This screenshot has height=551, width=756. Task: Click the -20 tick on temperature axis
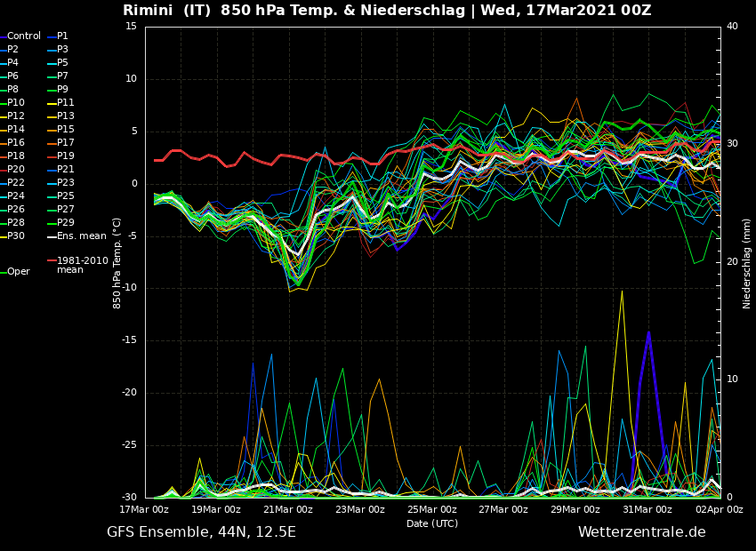click(130, 393)
